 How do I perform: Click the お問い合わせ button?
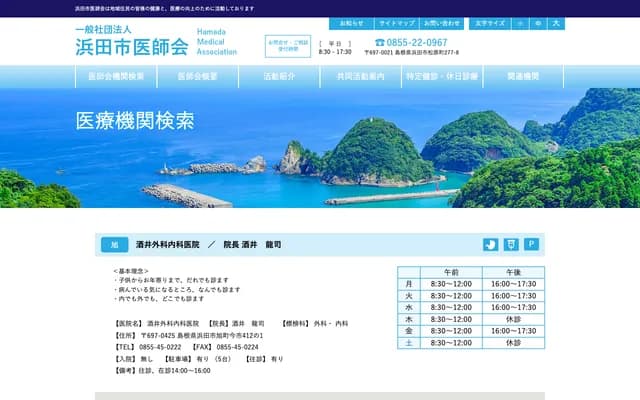[x=442, y=22]
